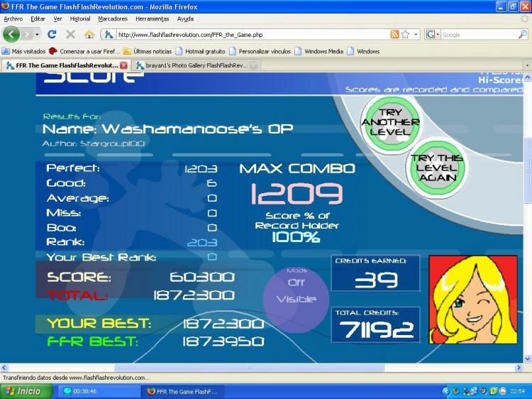This screenshot has height=399, width=532.
Task: Open the Marcadores menu
Action: (113, 18)
